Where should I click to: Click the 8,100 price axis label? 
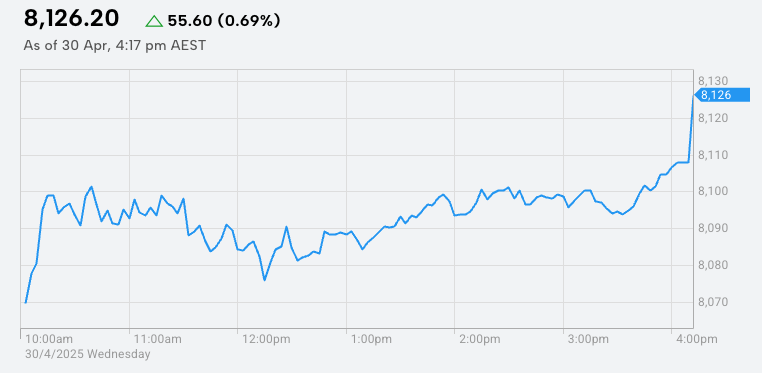(x=713, y=191)
